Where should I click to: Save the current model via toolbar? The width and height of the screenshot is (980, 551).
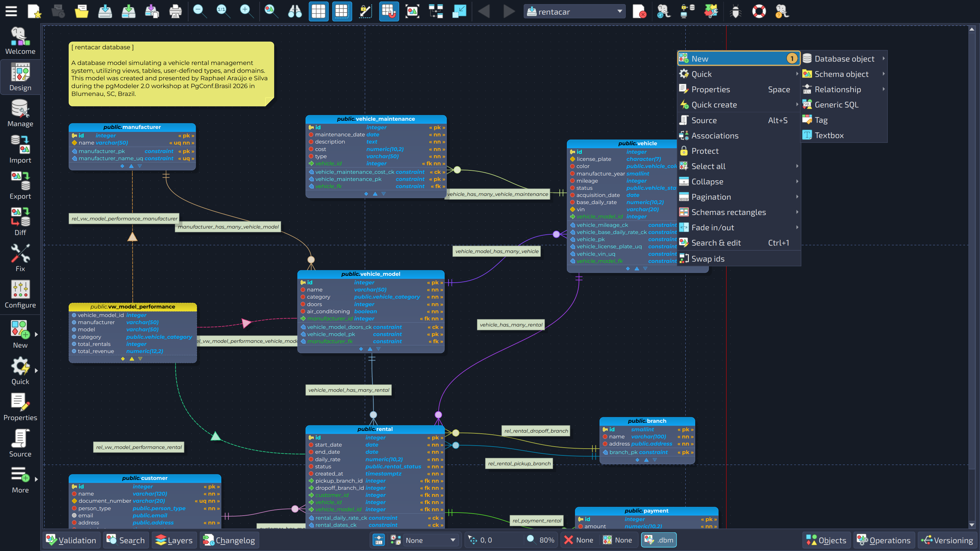click(x=105, y=12)
